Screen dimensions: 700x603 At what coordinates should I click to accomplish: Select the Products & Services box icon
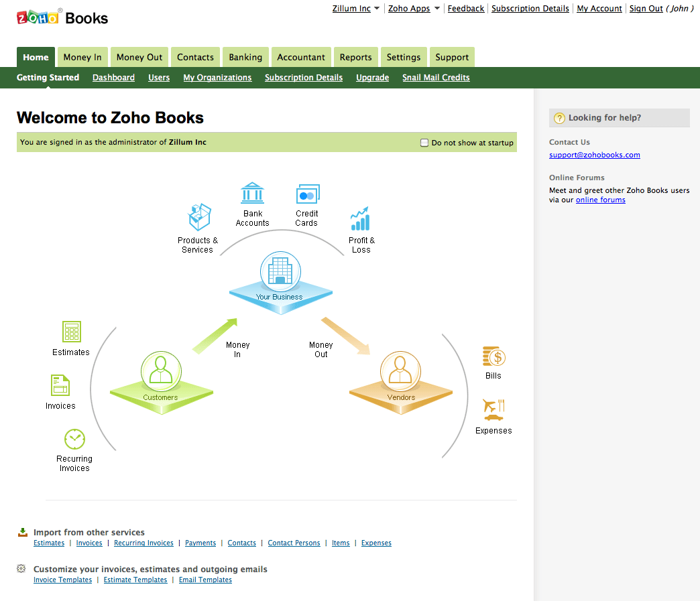click(198, 214)
